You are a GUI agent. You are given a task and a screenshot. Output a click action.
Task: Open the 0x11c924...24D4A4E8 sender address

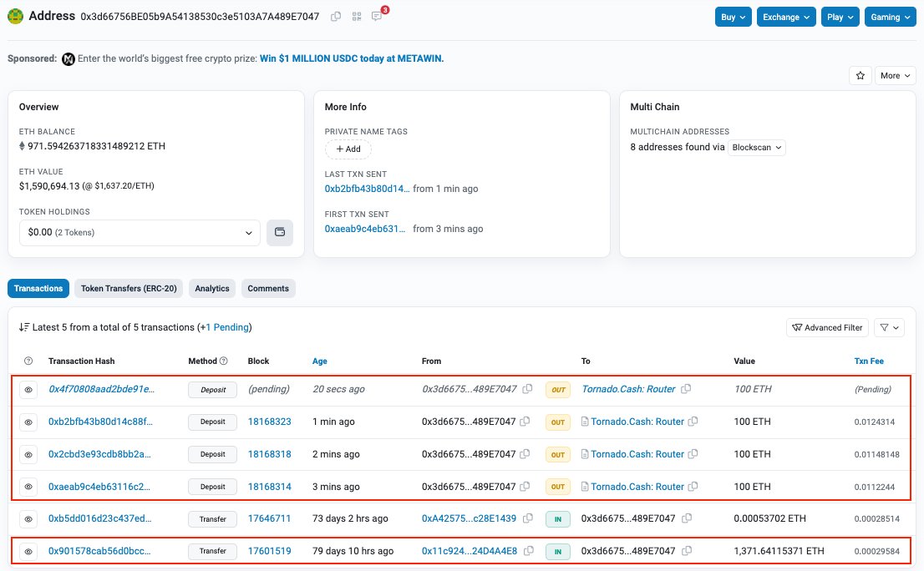coord(469,551)
